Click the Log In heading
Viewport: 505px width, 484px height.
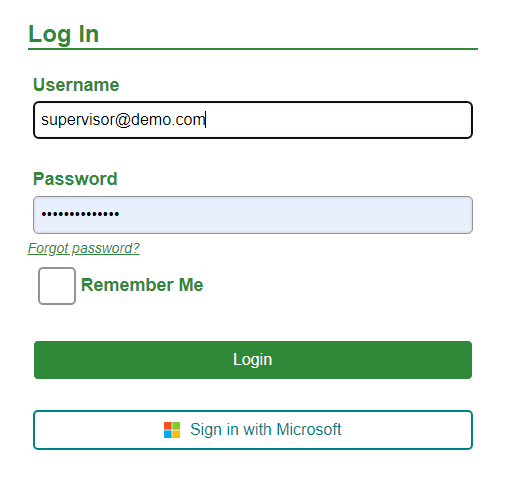[63, 34]
